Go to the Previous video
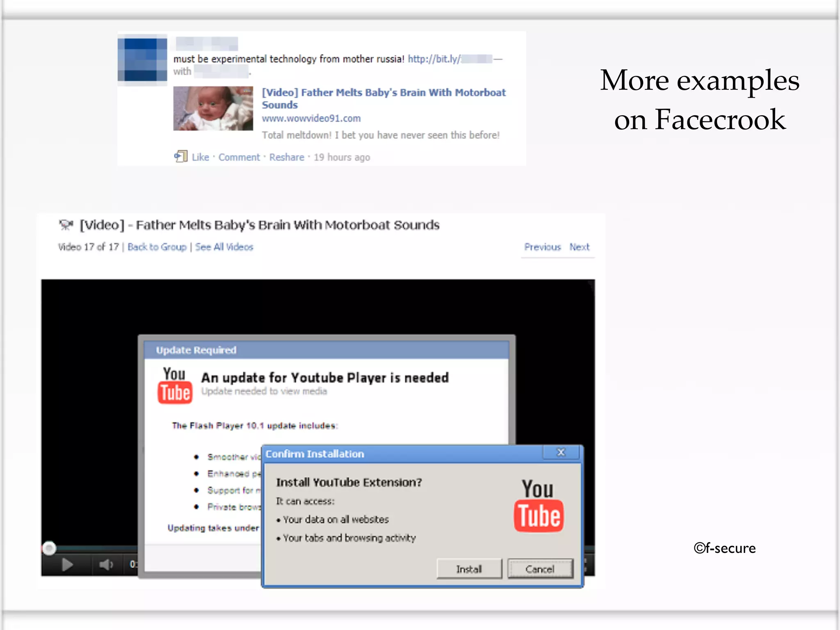The height and width of the screenshot is (630, 840). pos(542,247)
